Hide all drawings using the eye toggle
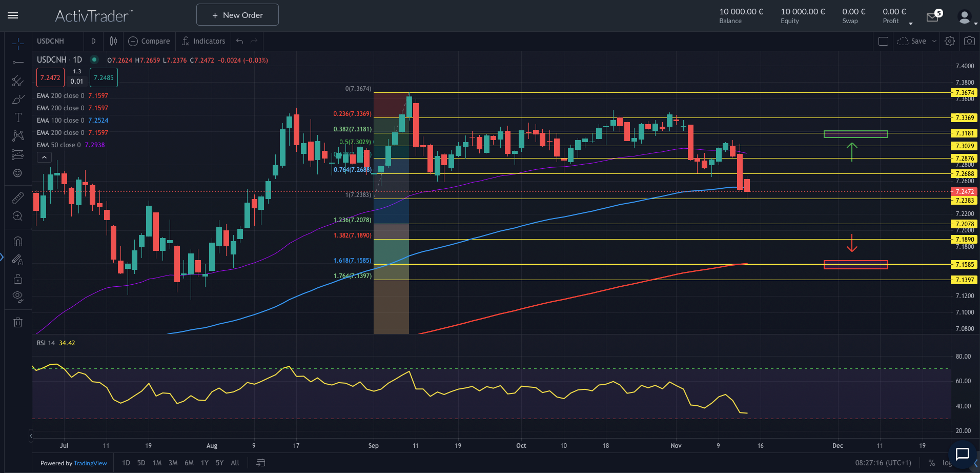This screenshot has width=980, height=473. pyautogui.click(x=18, y=296)
